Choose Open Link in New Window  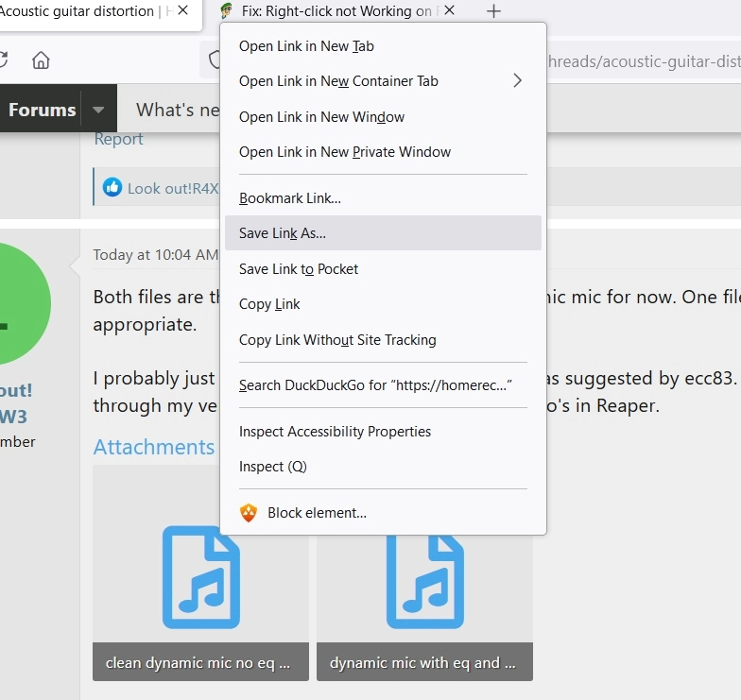click(x=383, y=117)
